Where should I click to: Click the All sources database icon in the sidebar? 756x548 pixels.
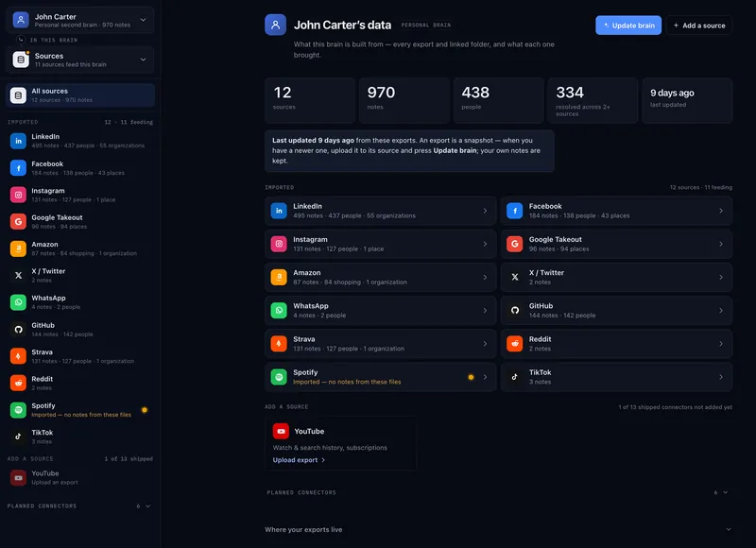pos(18,95)
